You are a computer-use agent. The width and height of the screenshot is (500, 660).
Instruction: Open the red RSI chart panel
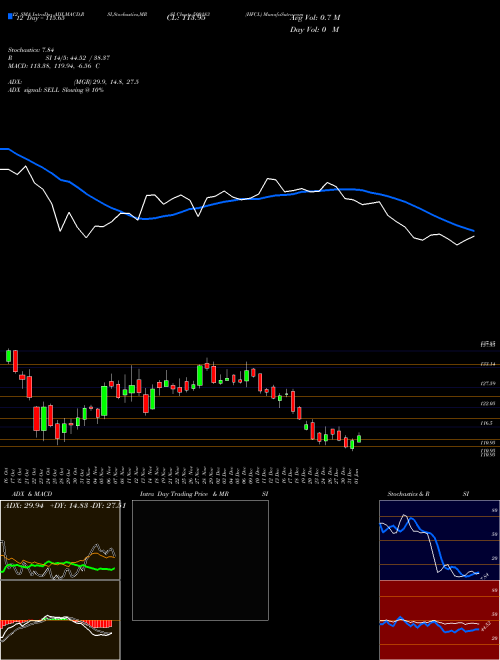tap(439, 620)
